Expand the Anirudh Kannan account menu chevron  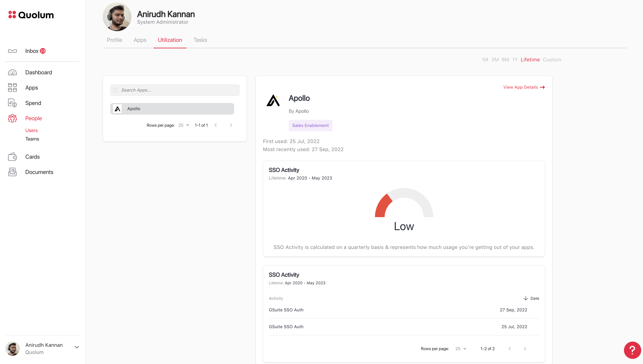coord(77,347)
